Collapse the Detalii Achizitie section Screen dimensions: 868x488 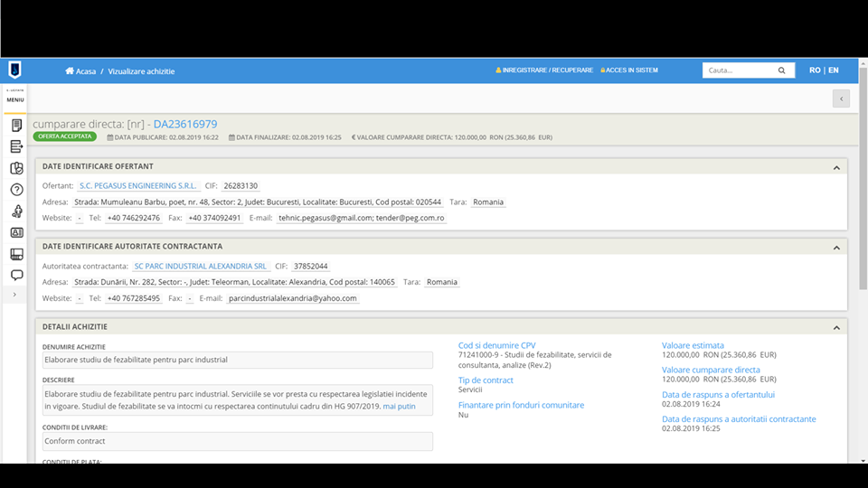click(836, 327)
